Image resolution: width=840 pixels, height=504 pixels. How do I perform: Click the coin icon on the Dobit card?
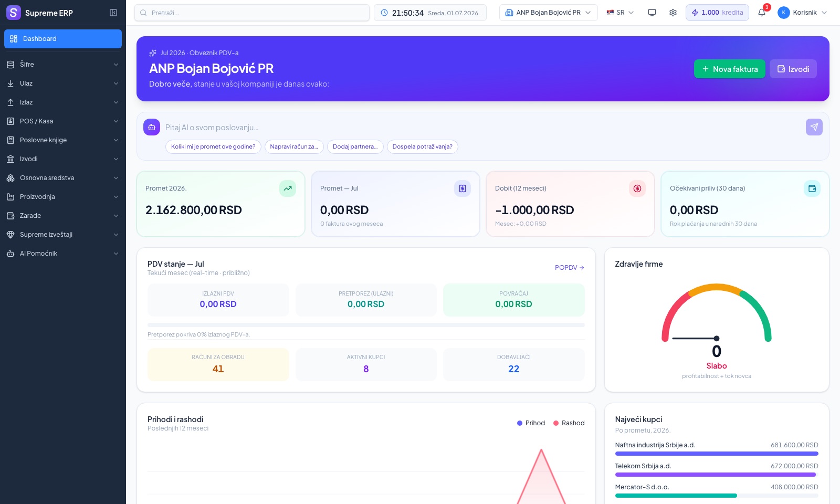(x=637, y=188)
